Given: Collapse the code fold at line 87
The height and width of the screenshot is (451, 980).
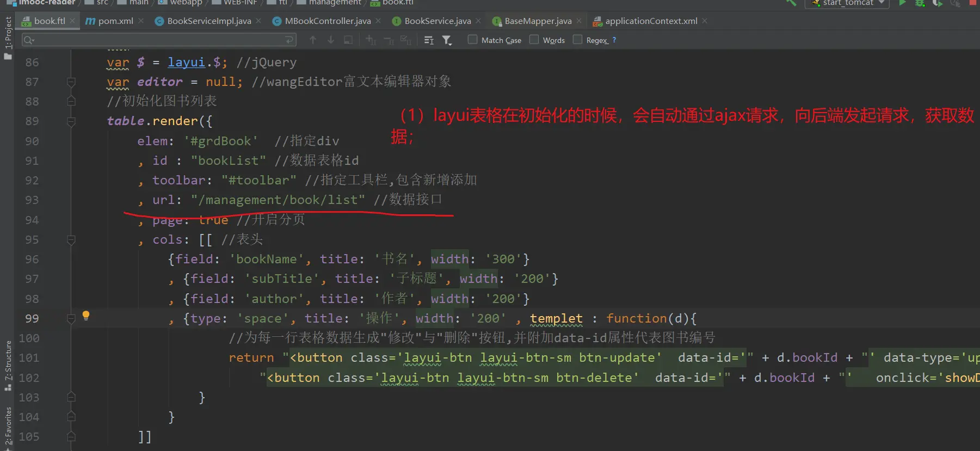Looking at the screenshot, I should tap(71, 82).
